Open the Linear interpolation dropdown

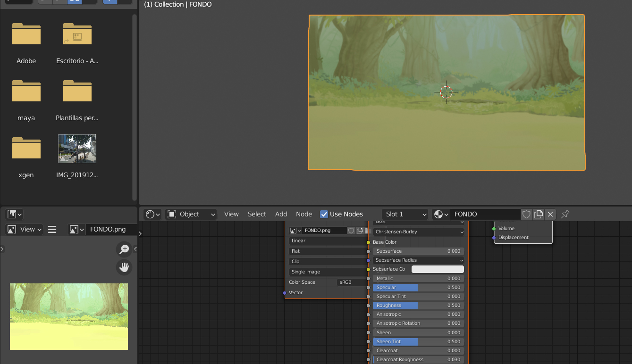[329, 241]
